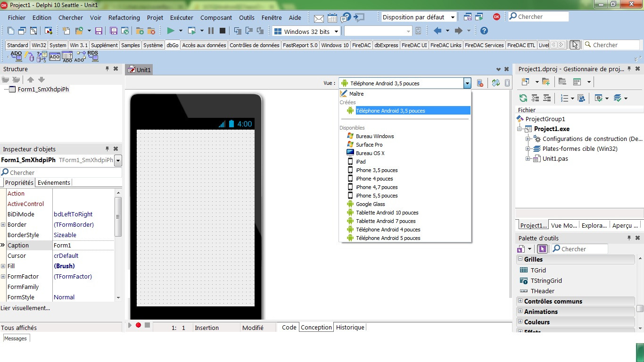This screenshot has width=644, height=362.
Task: Select the TADOCommand component icon
Action: coord(29,57)
